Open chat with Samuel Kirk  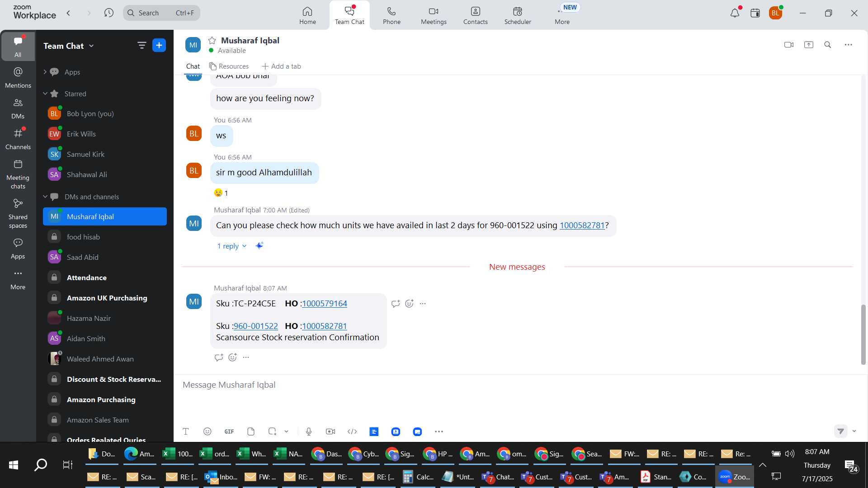tap(105, 154)
